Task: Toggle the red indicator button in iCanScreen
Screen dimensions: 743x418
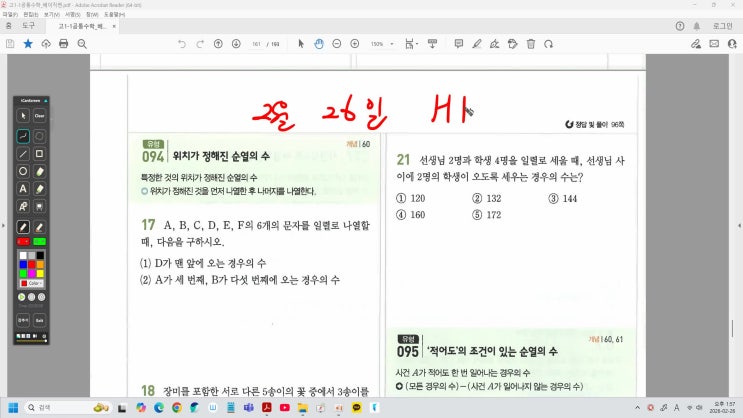Action: coord(23,241)
